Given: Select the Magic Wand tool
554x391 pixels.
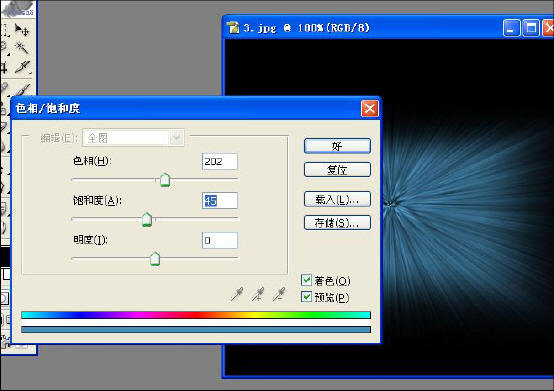Looking at the screenshot, I should coord(22,47).
